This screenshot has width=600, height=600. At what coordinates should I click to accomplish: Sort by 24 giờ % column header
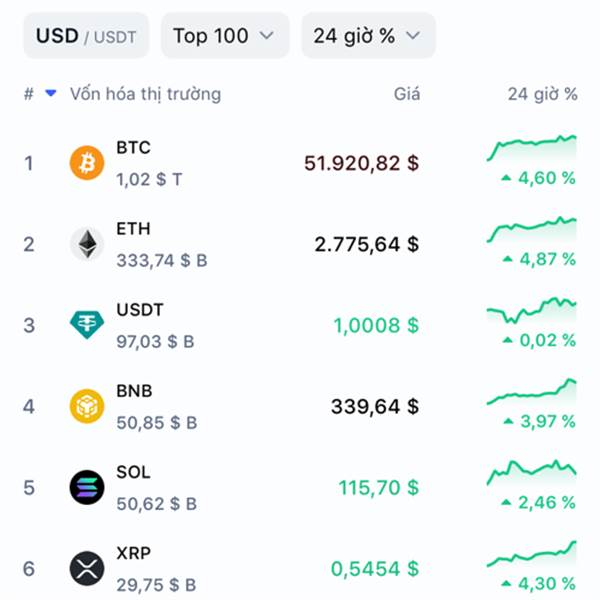pos(542,94)
